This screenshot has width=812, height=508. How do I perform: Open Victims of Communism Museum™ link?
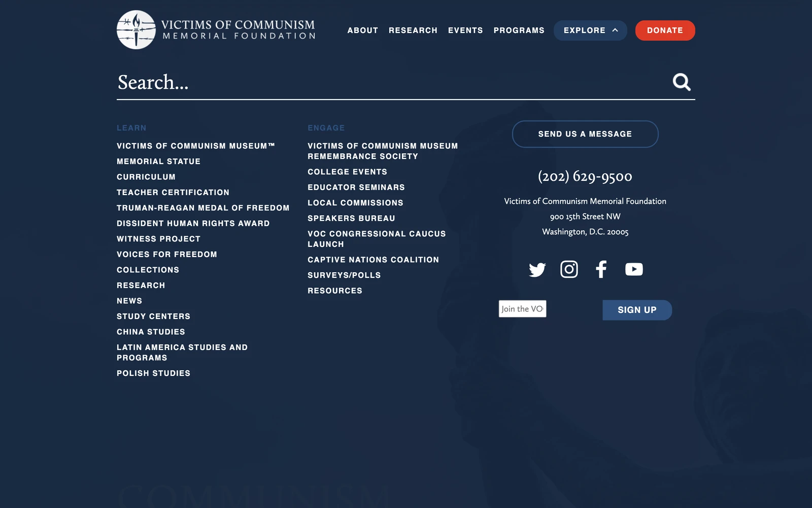tap(196, 146)
